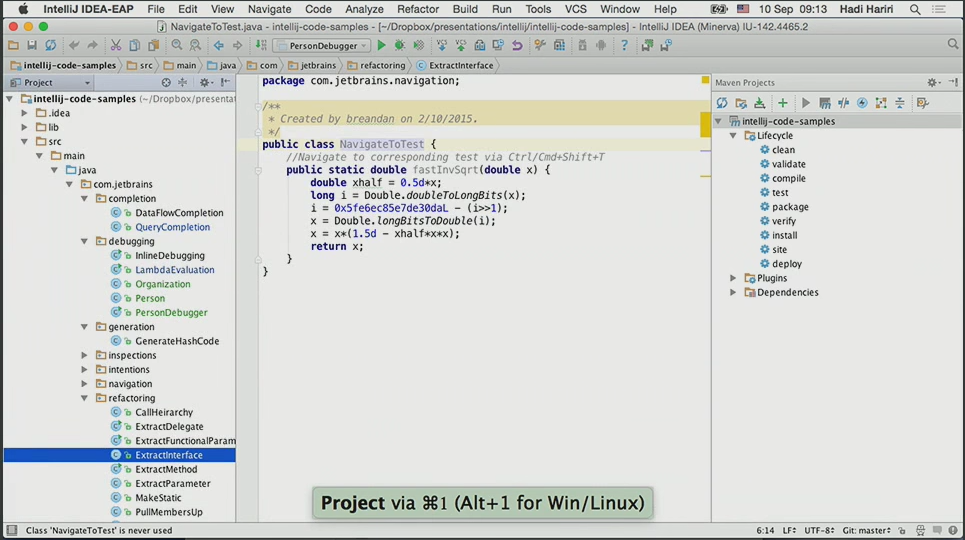This screenshot has width=965, height=540.
Task: Click the VCS Update Project icon
Action: 441,46
